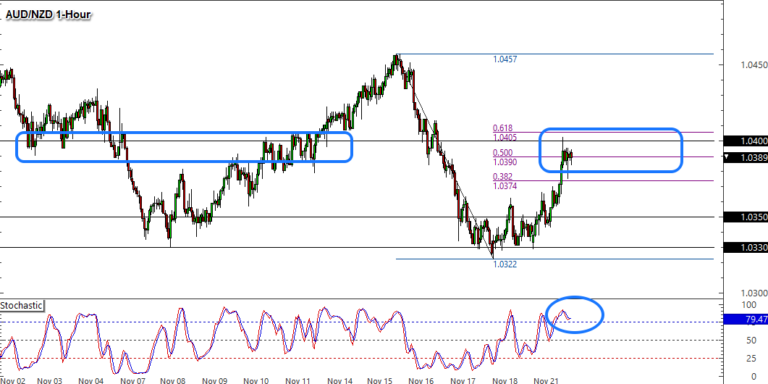Click the Nov 18 date label
Screen dimensions: 768x384
(x=504, y=381)
